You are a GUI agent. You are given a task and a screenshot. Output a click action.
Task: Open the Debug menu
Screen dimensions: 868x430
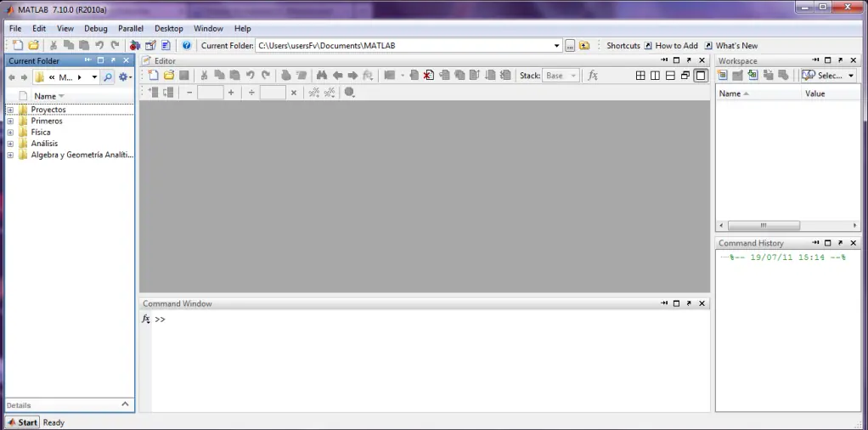(x=96, y=28)
